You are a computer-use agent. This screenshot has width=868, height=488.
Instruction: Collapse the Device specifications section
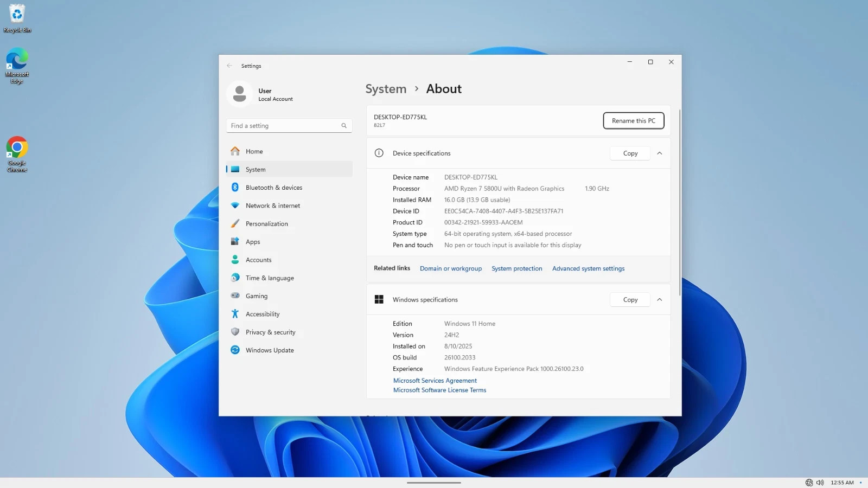pyautogui.click(x=660, y=153)
